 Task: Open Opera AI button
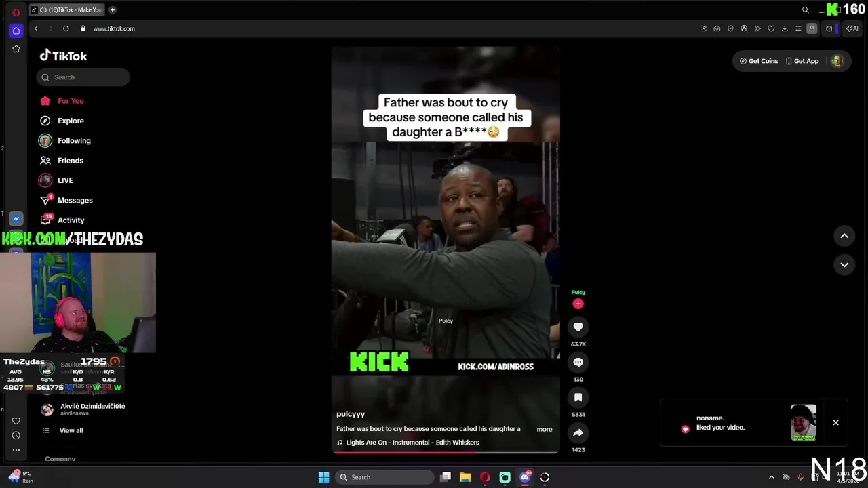[x=852, y=28]
